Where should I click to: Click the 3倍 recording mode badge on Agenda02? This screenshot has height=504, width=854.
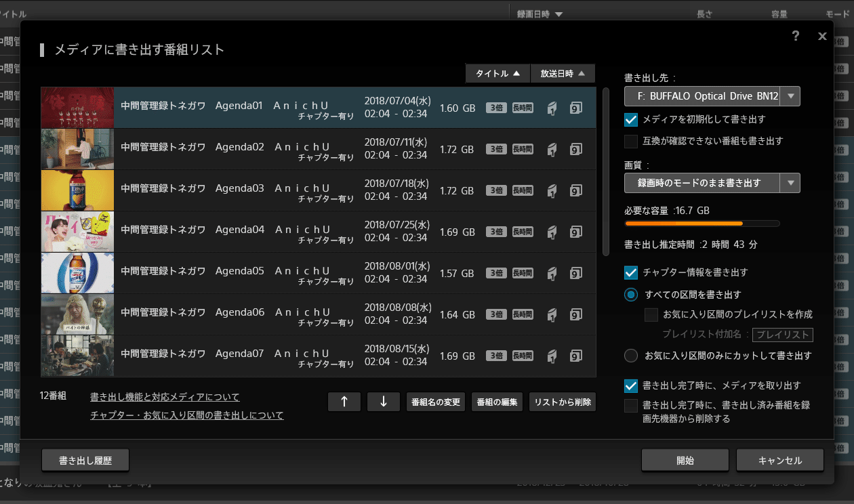[495, 148]
